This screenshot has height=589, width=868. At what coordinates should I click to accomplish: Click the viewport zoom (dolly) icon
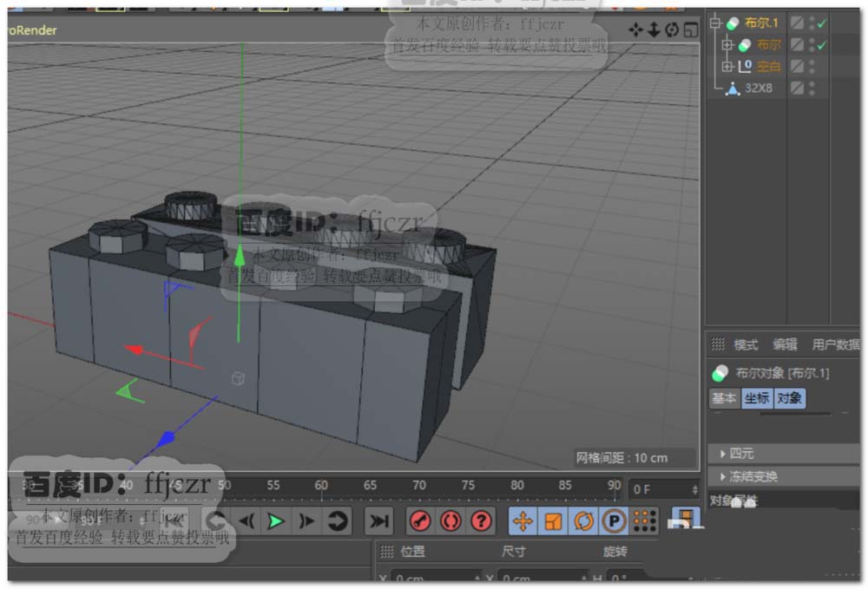[654, 30]
